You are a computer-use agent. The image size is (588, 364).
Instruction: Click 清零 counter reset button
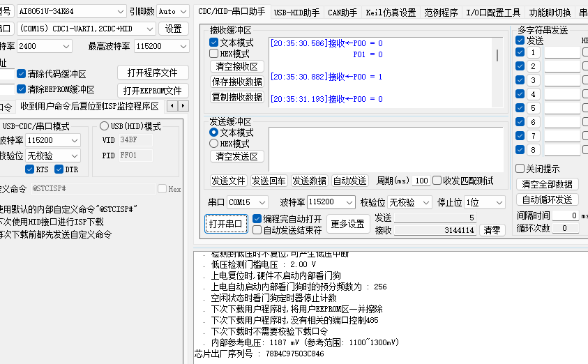pos(492,230)
